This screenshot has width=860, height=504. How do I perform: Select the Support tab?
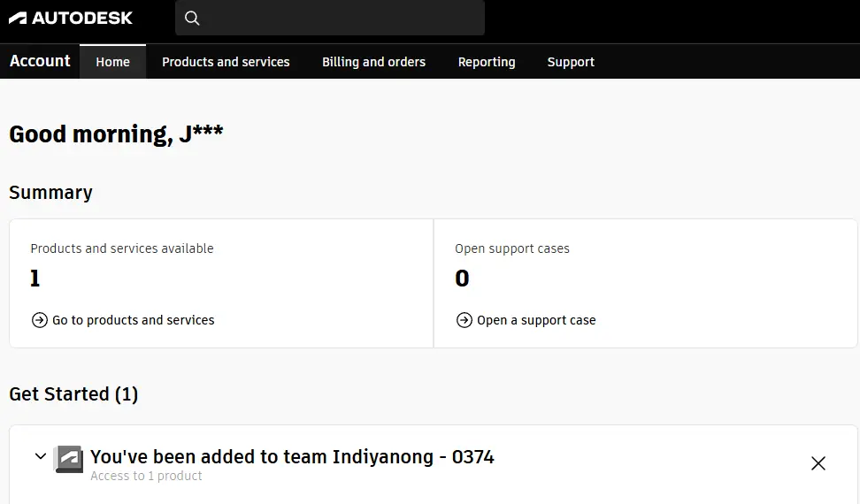(571, 62)
